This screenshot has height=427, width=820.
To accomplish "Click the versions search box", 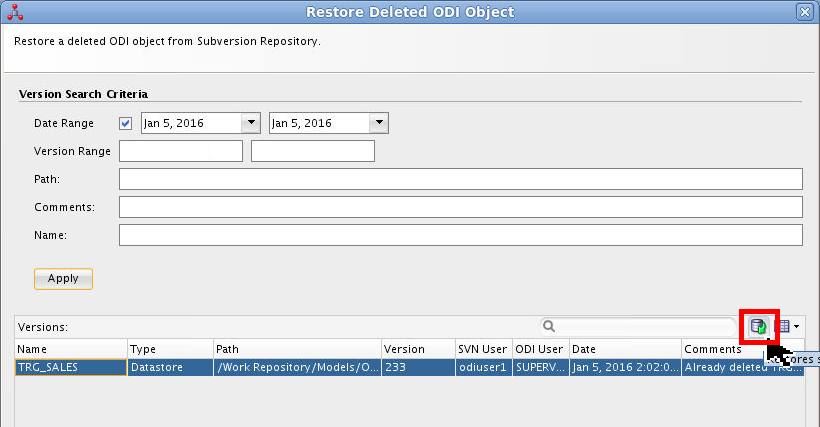I will click(x=638, y=326).
